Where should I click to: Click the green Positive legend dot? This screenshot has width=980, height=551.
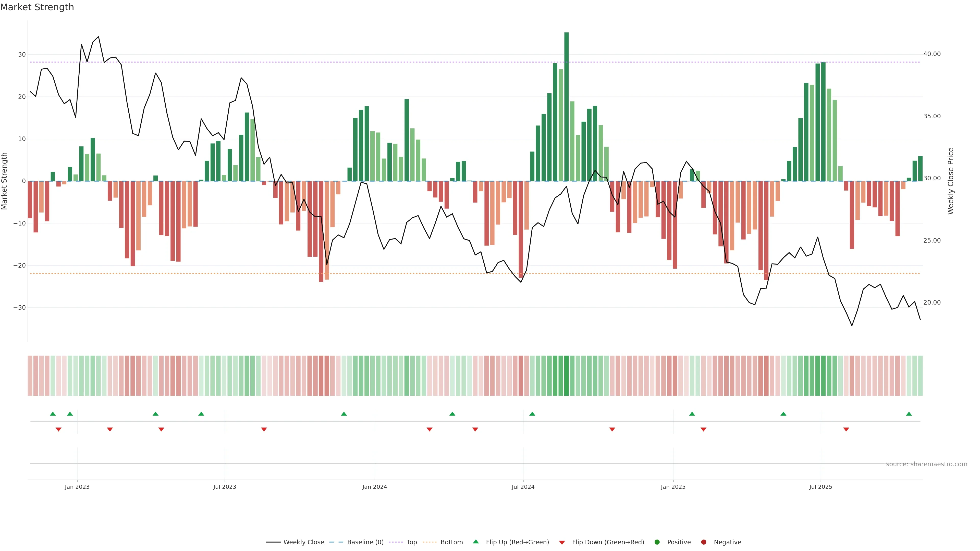click(x=657, y=542)
